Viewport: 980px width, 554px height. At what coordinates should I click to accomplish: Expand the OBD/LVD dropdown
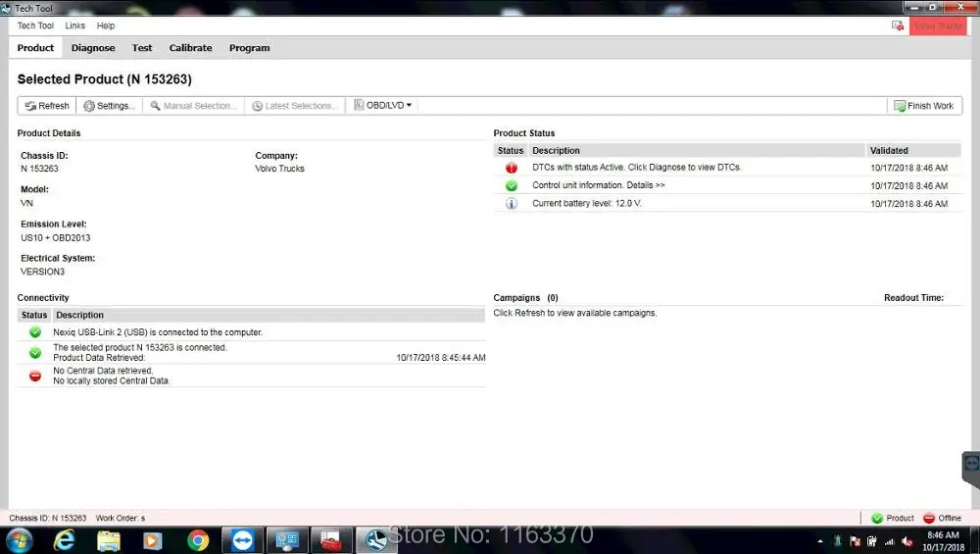click(x=382, y=105)
